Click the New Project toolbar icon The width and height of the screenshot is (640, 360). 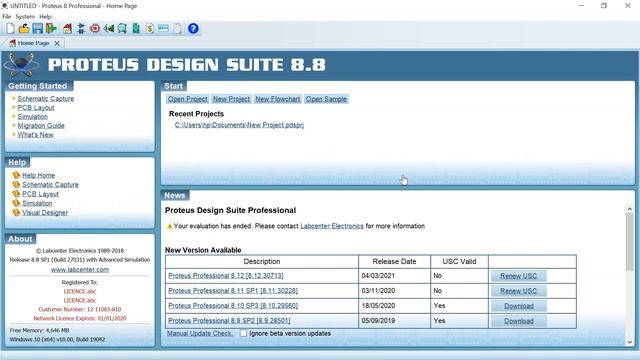[x=10, y=28]
